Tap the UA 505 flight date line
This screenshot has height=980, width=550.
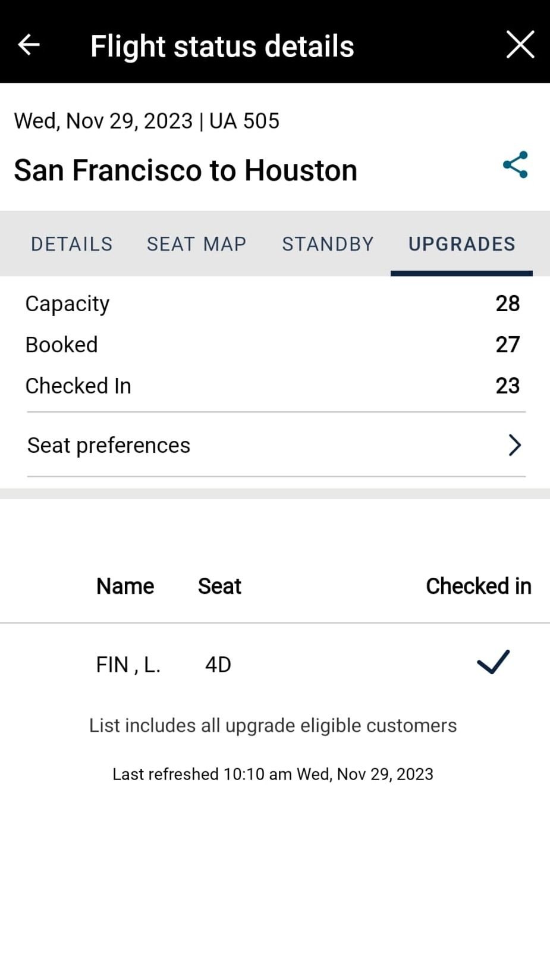coord(146,121)
